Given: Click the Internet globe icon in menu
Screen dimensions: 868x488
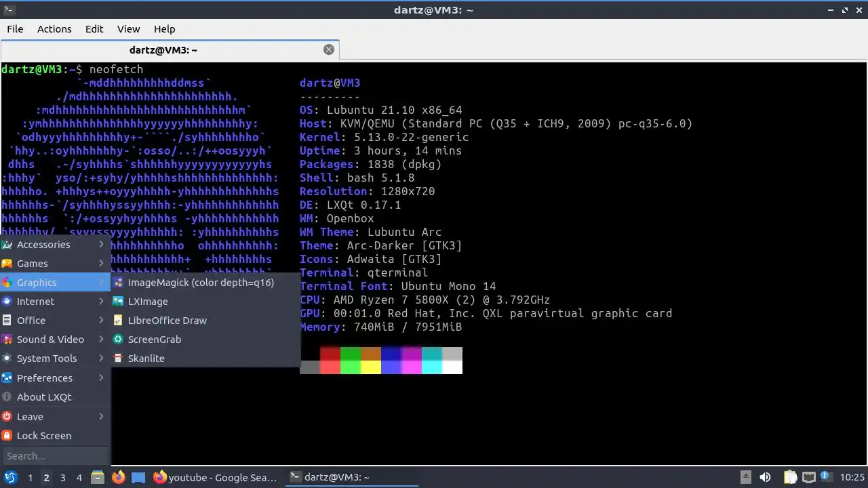Looking at the screenshot, I should (x=7, y=302).
